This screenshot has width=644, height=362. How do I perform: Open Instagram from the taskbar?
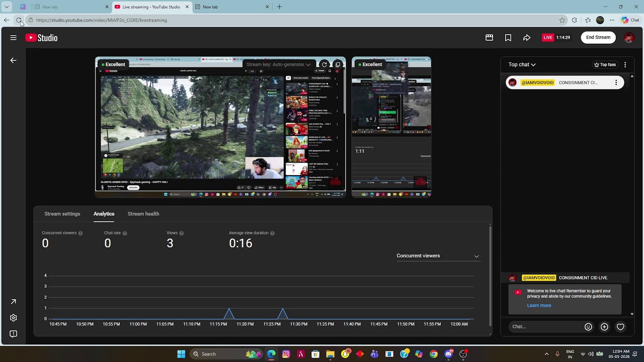(286, 354)
